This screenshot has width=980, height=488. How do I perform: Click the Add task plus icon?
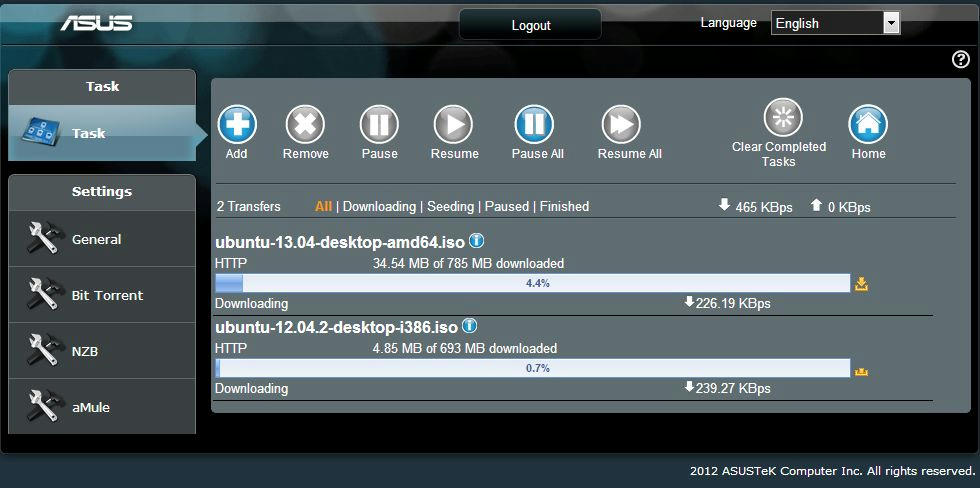(x=237, y=124)
